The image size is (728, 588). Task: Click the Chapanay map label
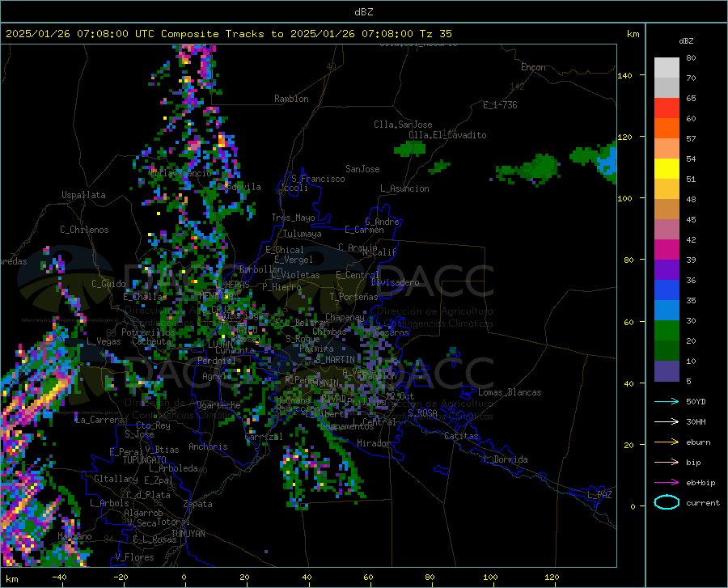(x=345, y=317)
